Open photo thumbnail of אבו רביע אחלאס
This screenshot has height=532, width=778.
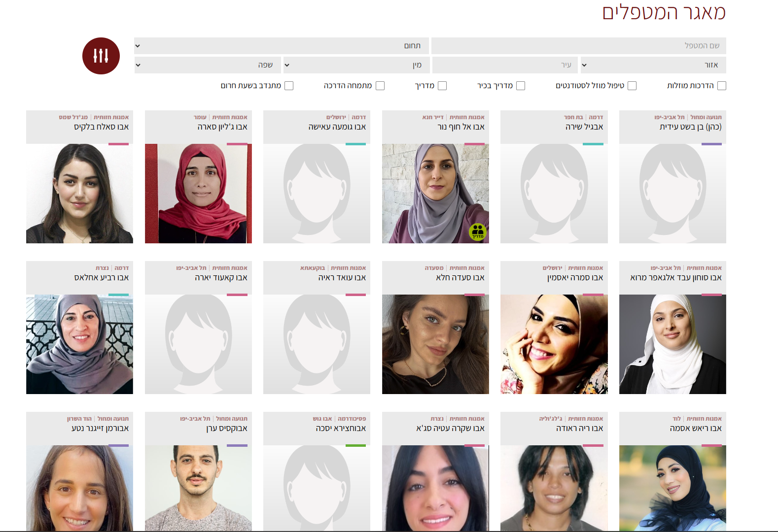coord(79,344)
